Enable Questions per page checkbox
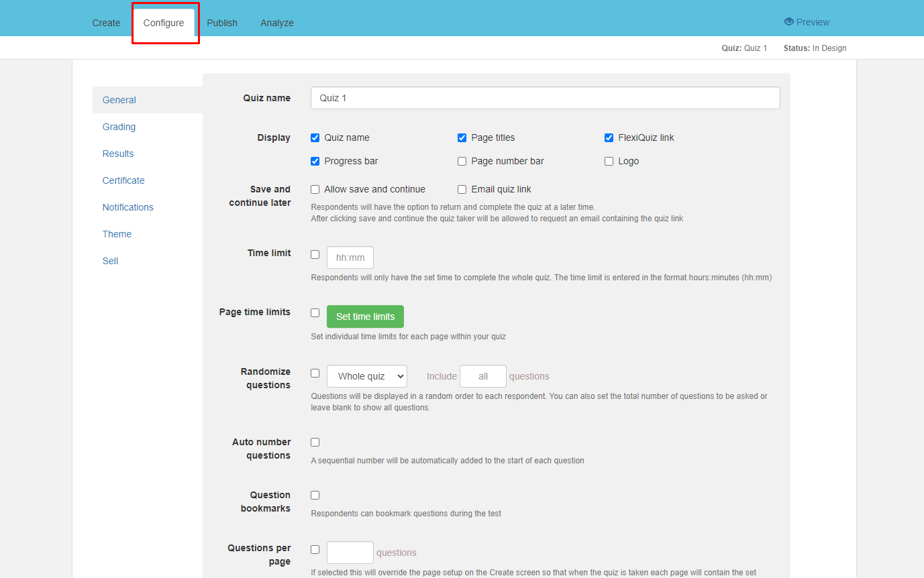The width and height of the screenshot is (924, 578). (315, 549)
